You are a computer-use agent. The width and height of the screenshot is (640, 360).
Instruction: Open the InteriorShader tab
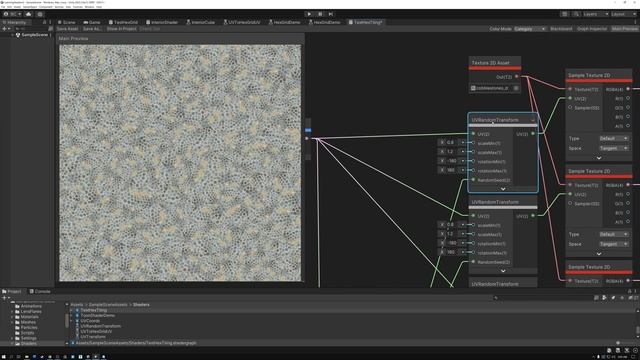(x=162, y=22)
